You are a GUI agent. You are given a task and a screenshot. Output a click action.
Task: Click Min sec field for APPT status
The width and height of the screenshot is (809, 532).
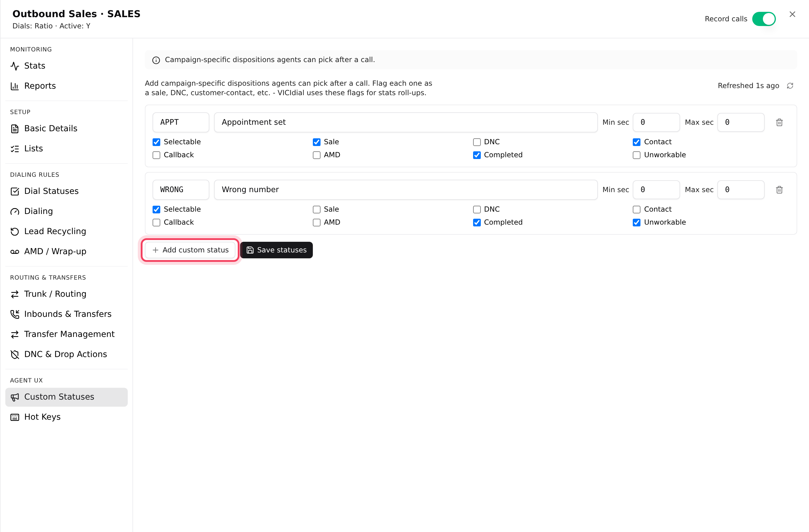pyautogui.click(x=656, y=122)
